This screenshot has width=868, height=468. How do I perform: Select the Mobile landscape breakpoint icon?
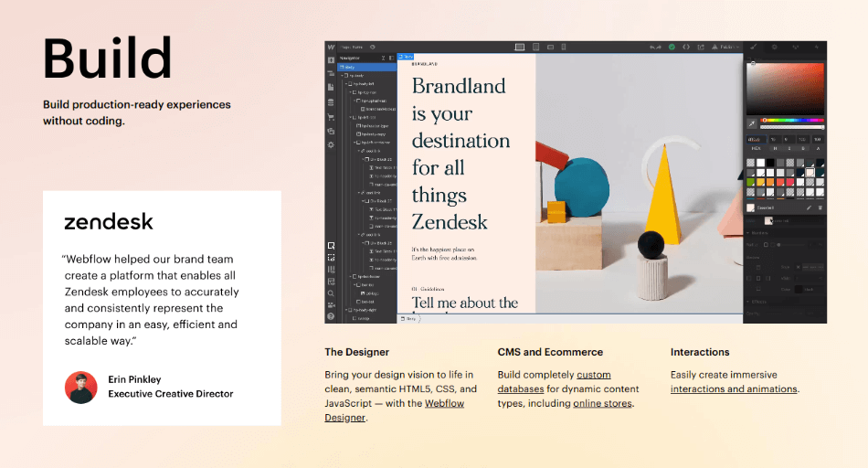[550, 48]
